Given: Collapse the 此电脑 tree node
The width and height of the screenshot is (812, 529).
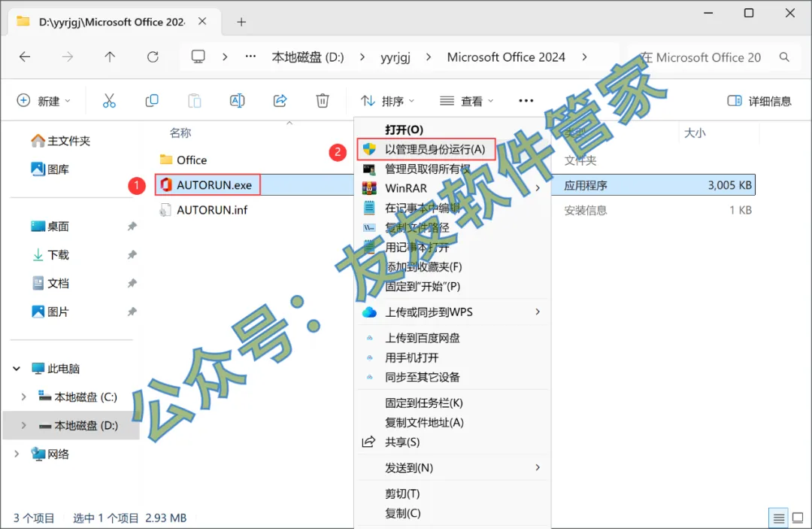Looking at the screenshot, I should (17, 369).
